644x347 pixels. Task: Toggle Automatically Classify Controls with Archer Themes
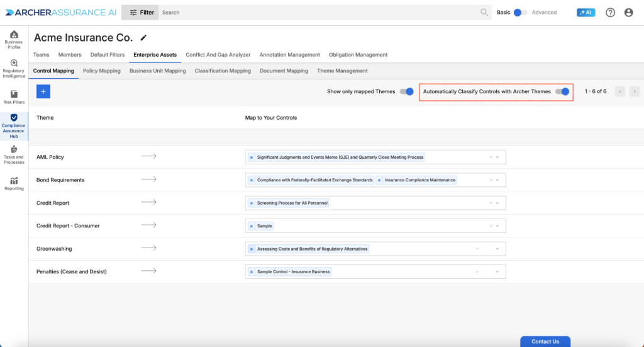[562, 91]
